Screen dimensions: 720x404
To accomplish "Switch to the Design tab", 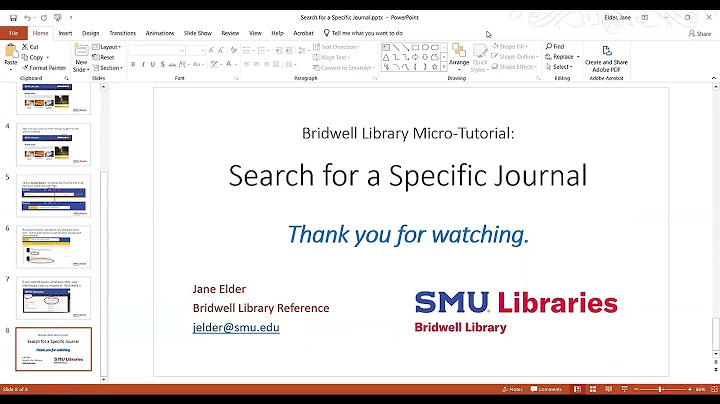I will click(x=90, y=33).
